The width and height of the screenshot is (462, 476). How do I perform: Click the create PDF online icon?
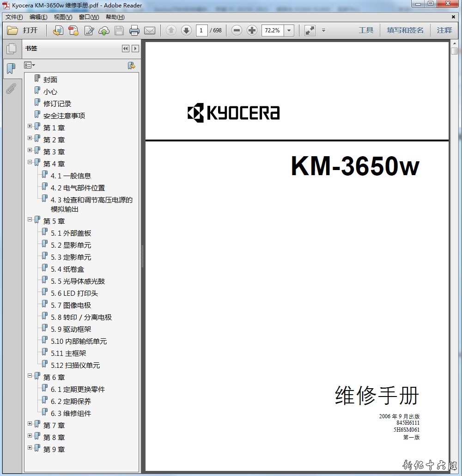pyautogui.click(x=73, y=31)
